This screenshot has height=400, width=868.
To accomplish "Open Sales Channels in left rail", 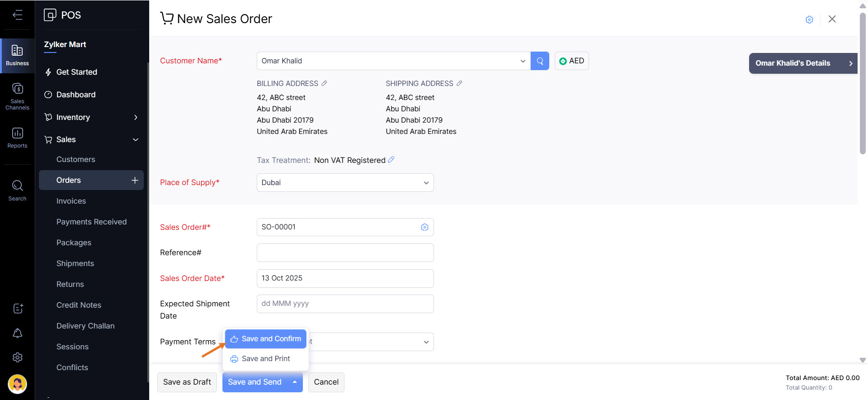I will 17,96.
